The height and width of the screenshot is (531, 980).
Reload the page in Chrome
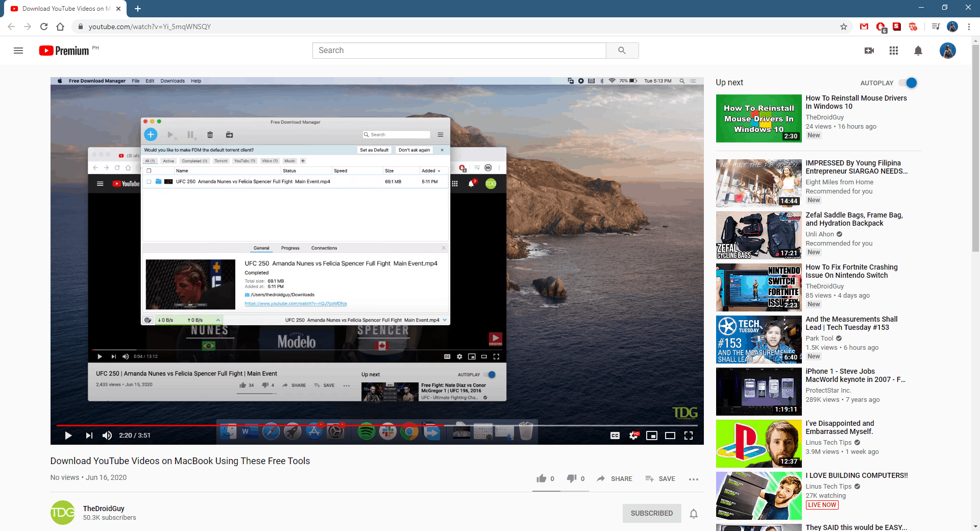(44, 27)
